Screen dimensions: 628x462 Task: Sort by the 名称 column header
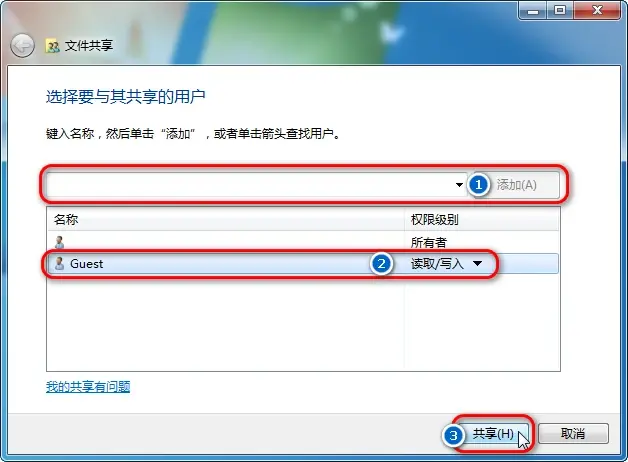(x=226, y=219)
